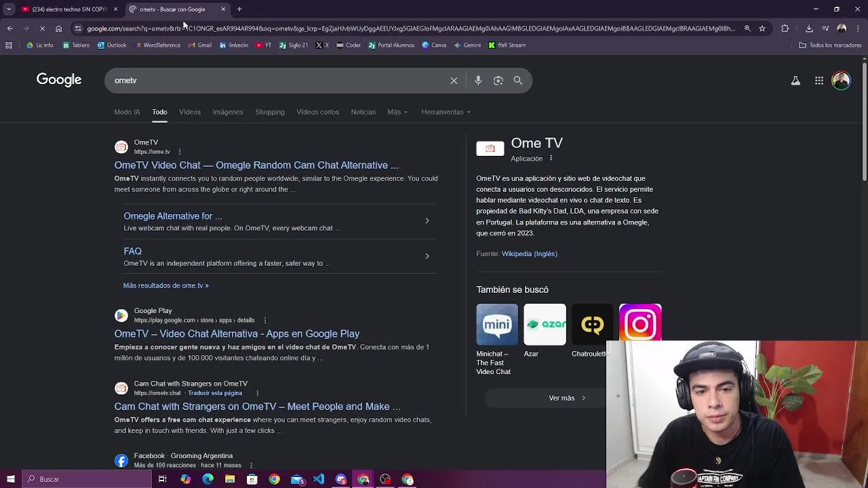Open the YT bookmark
868x488 pixels.
click(x=264, y=45)
